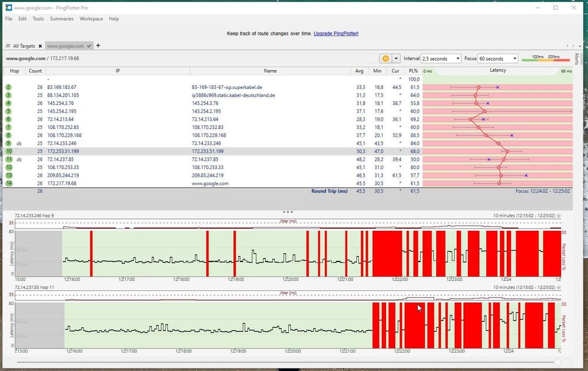Open hop 9 graph 10 minutes time range dropdown
This screenshot has height=371, width=588.
tap(559, 216)
